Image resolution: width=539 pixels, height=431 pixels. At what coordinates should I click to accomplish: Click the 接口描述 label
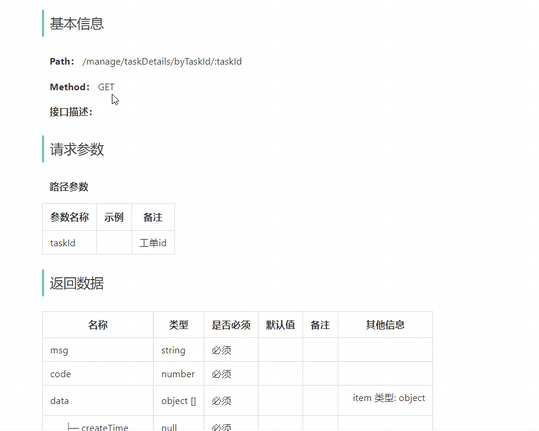coord(71,112)
